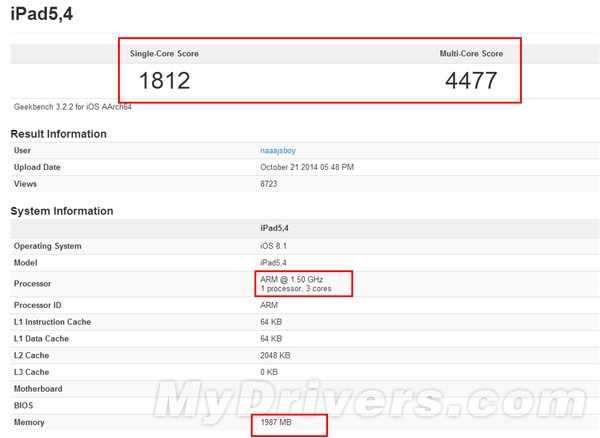Select the ARM @ 1.50 GHz text
Viewport: 600px width, 438px height.
click(292, 279)
